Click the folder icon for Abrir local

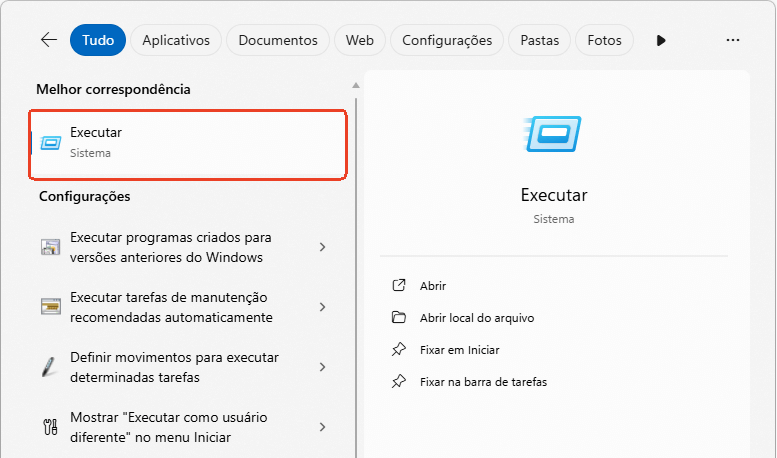[x=399, y=317]
